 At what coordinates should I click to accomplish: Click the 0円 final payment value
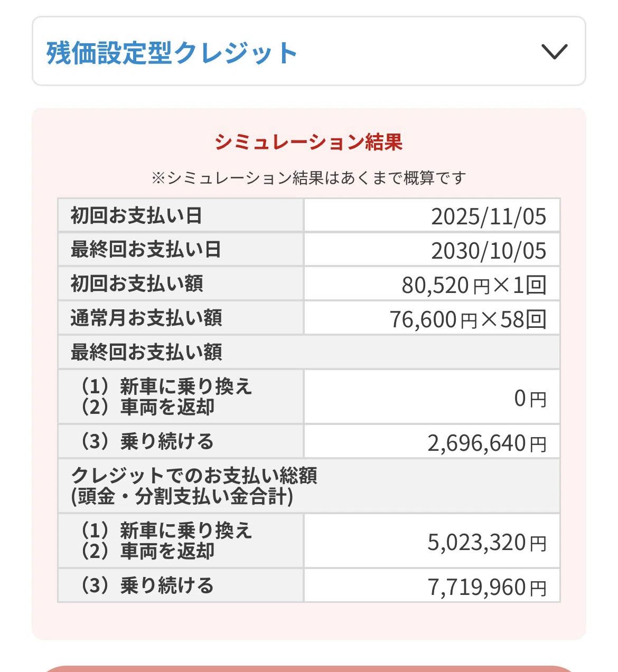[x=530, y=398]
